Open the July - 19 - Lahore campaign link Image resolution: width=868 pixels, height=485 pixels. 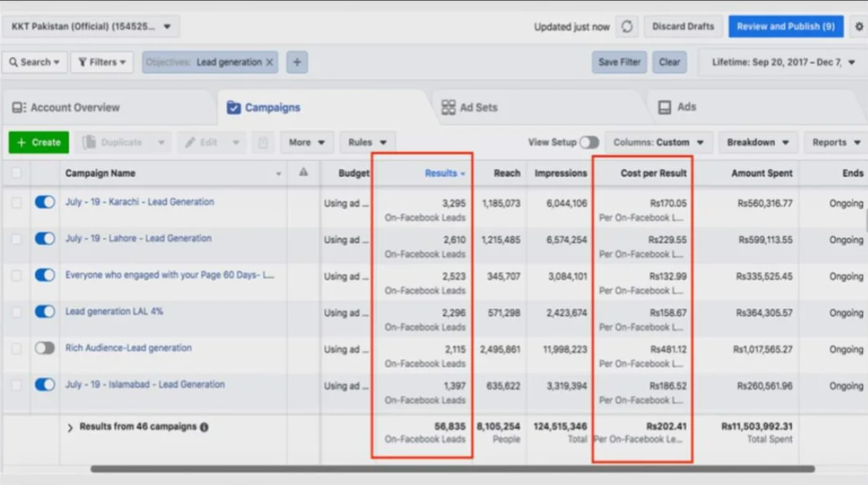(x=138, y=238)
